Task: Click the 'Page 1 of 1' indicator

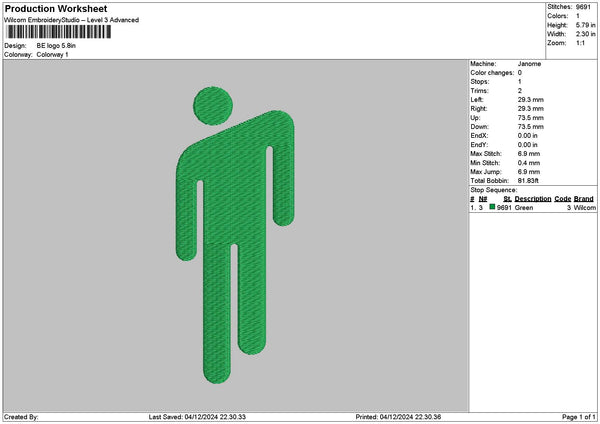Action: (579, 417)
